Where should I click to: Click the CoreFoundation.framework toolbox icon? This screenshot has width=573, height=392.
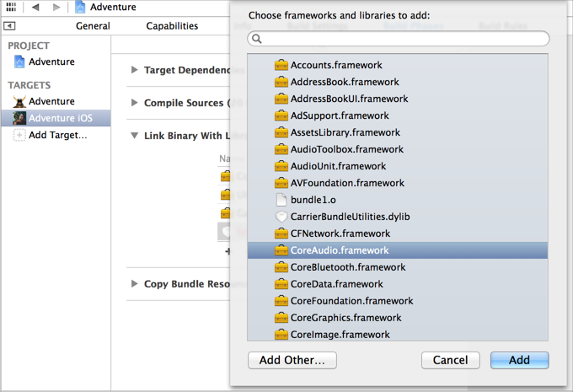[281, 301]
